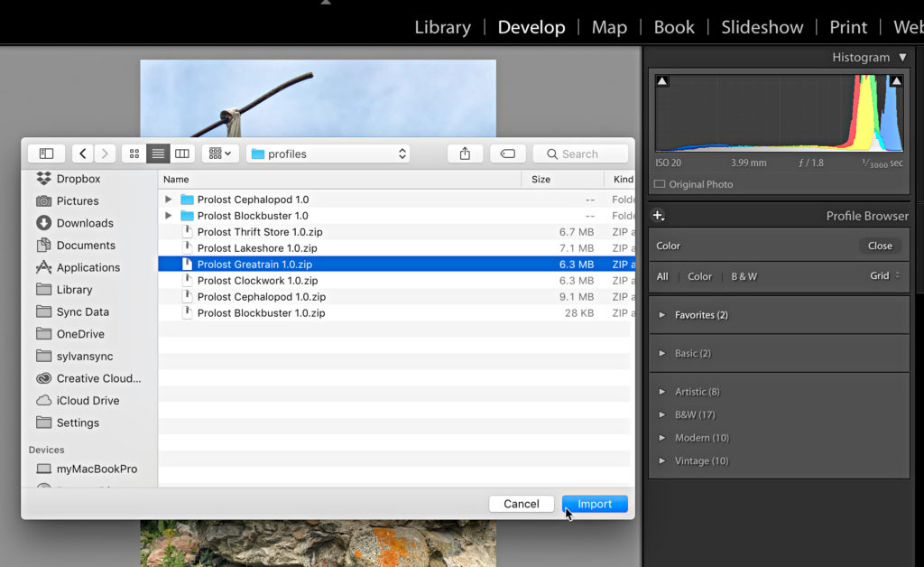
Task: Select Prolost Lakeshore 1.0.zip file
Action: coord(257,248)
